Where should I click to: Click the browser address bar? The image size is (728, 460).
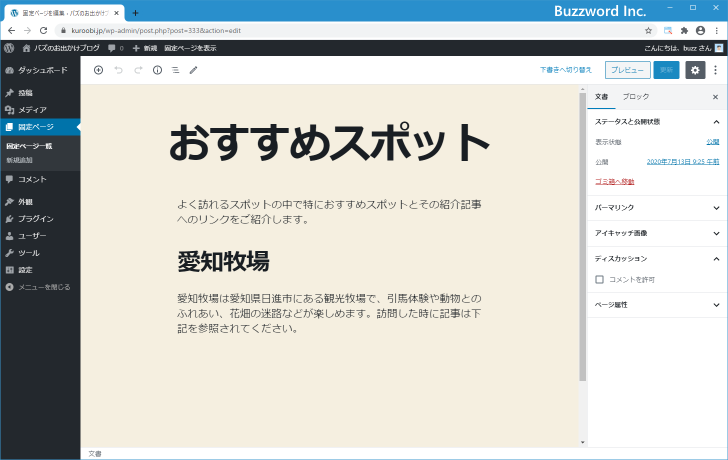(353, 31)
